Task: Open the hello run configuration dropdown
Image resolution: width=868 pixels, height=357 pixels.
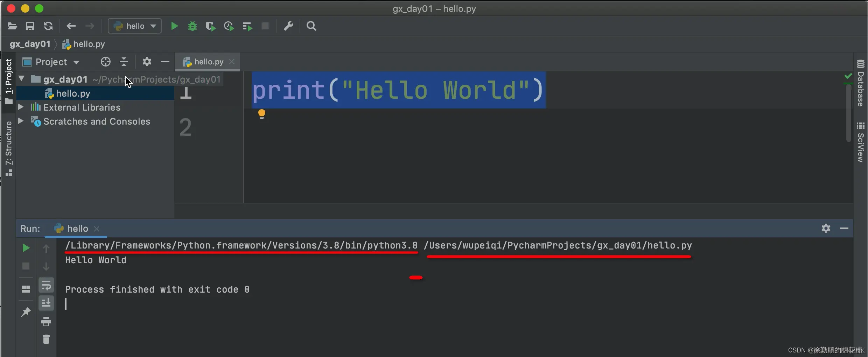Action: click(135, 26)
